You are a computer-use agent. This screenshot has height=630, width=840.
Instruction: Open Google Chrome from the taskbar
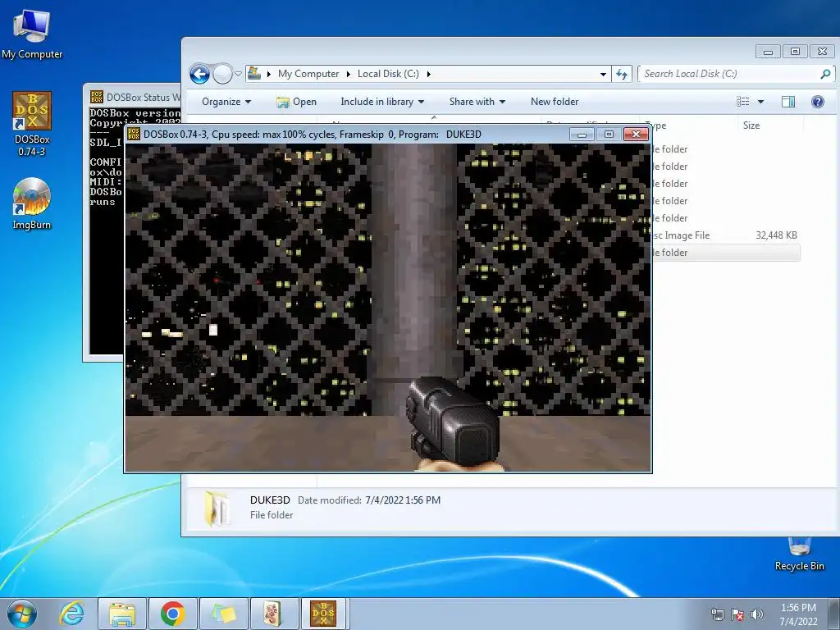point(172,614)
